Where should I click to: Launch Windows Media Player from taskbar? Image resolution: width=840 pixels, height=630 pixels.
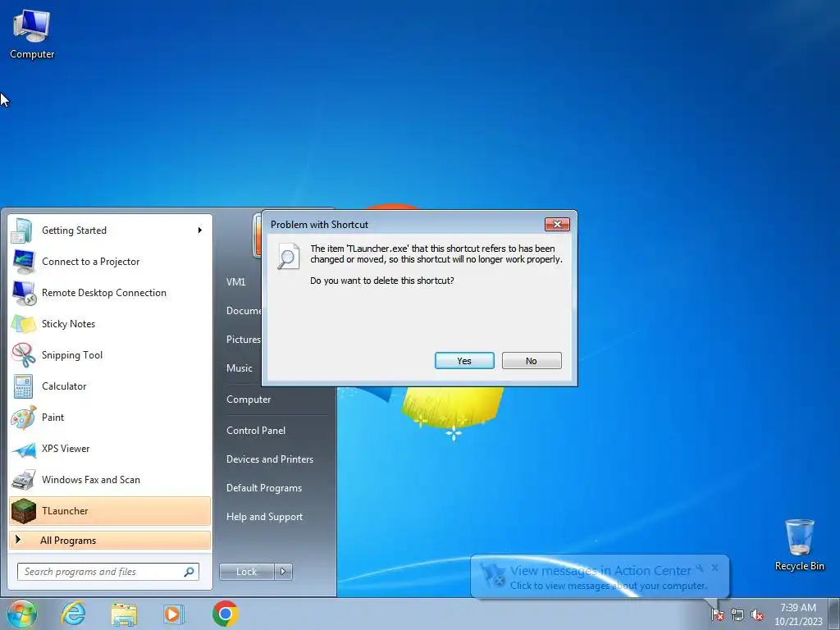click(174, 614)
